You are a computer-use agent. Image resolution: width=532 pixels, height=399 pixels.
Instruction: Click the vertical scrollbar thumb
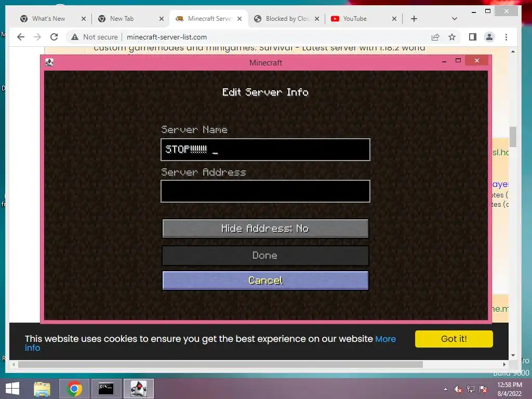click(x=513, y=137)
